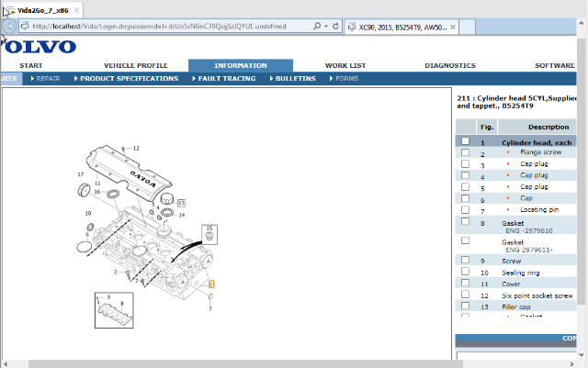Click the search magnifier icon in address bar
Screen dimensions: 588x368
[x=317, y=27]
